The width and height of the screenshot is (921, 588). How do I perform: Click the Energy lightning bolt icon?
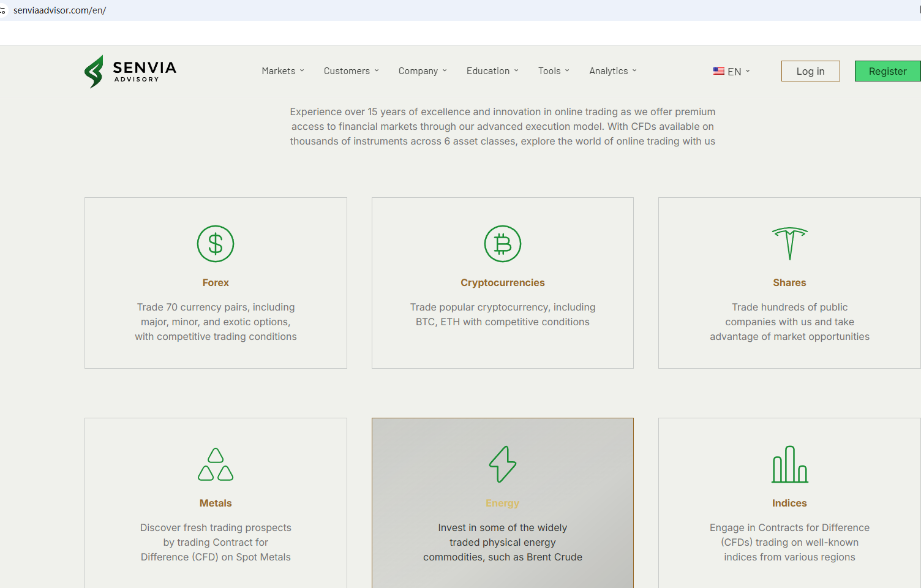click(502, 464)
